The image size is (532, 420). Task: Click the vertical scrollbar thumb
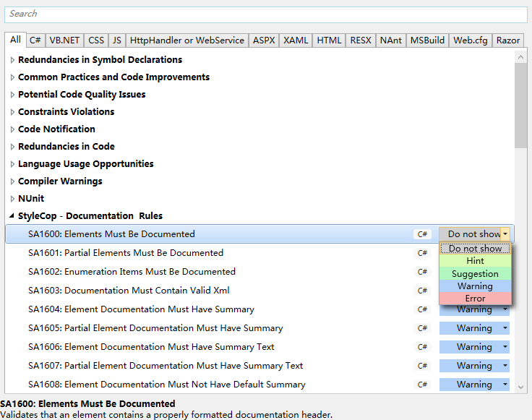pos(521,106)
